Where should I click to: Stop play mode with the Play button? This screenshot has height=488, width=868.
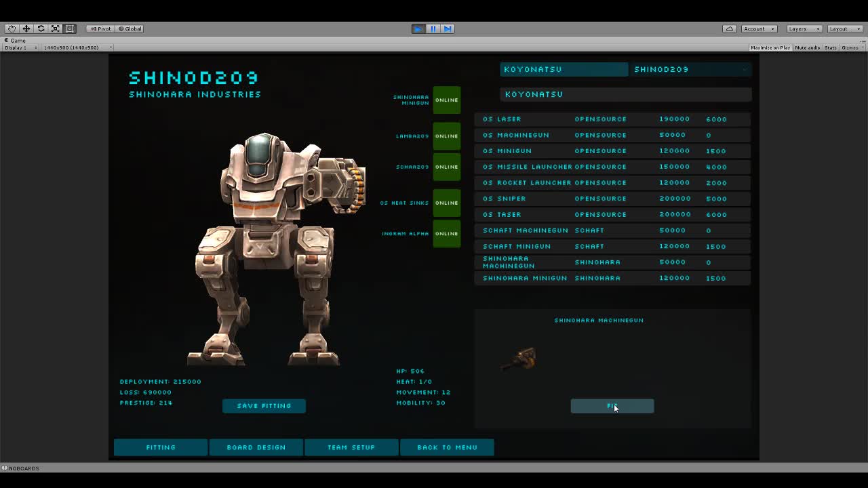click(418, 28)
